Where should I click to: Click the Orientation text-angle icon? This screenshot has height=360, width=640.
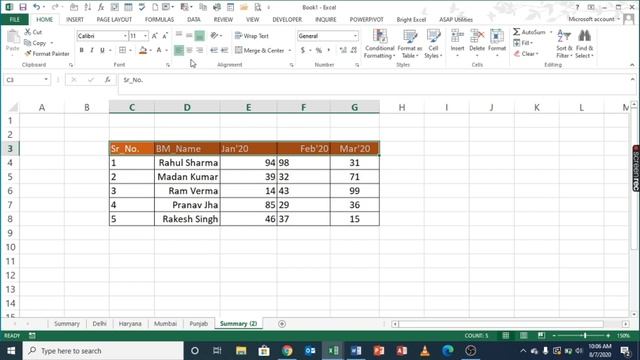pyautogui.click(x=214, y=36)
